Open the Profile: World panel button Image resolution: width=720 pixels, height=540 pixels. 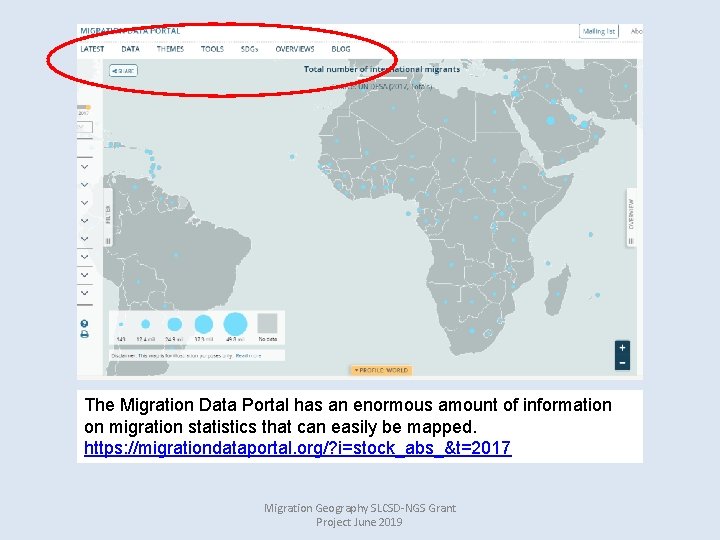pyautogui.click(x=381, y=370)
